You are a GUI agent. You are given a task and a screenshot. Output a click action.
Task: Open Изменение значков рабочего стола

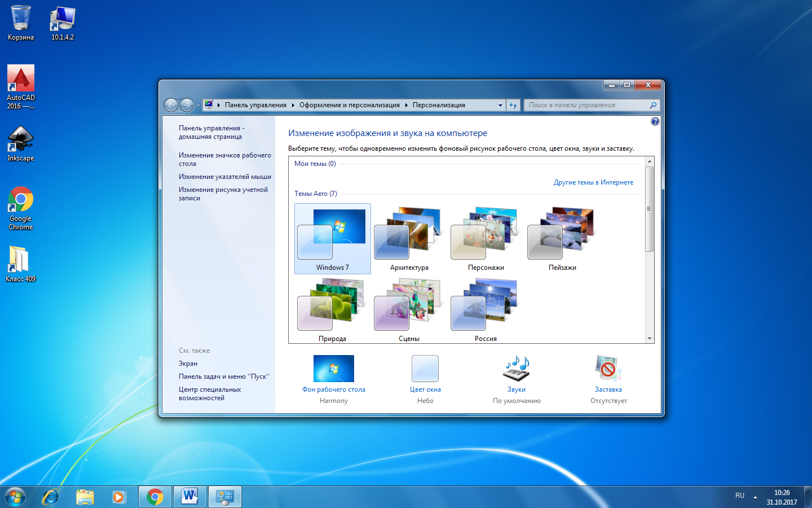(x=225, y=160)
